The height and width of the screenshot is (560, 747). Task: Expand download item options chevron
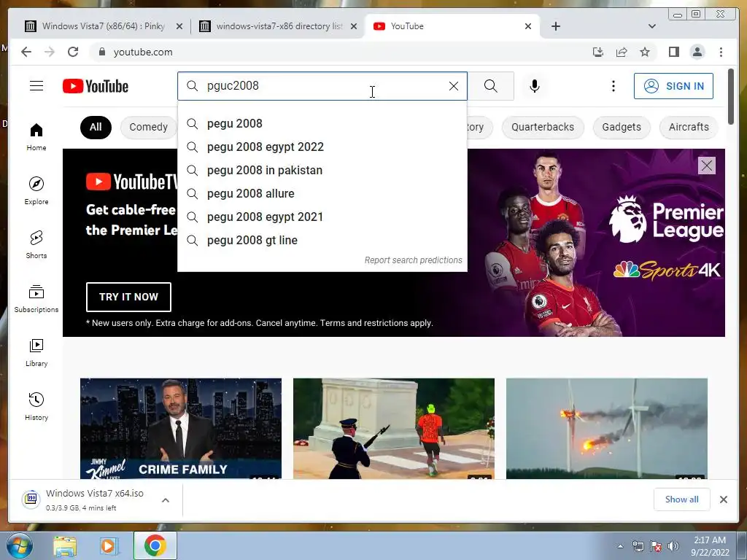(166, 500)
